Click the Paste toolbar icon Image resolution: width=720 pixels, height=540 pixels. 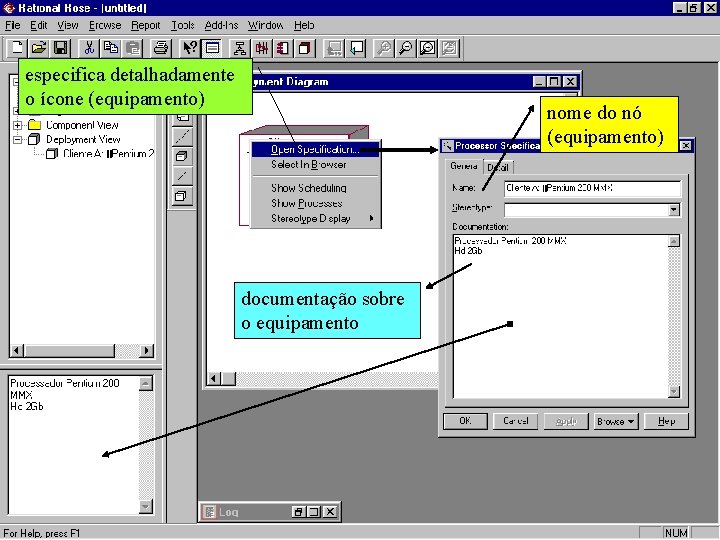coord(133,48)
